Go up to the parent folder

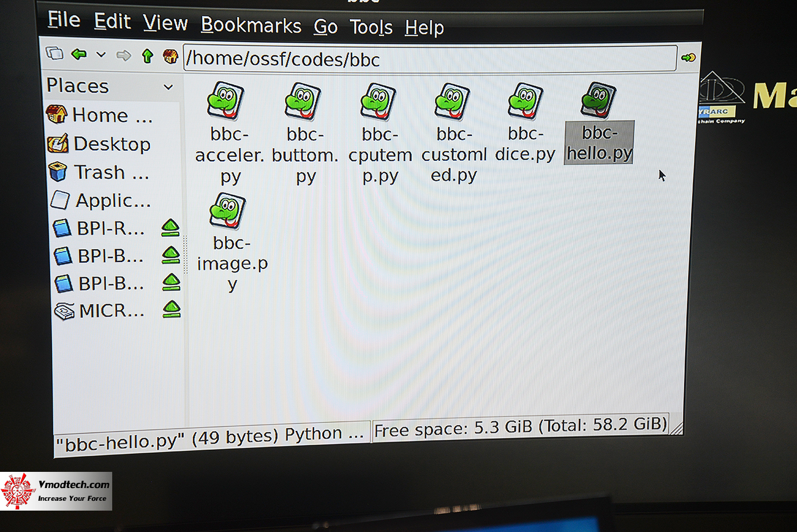coord(147,56)
